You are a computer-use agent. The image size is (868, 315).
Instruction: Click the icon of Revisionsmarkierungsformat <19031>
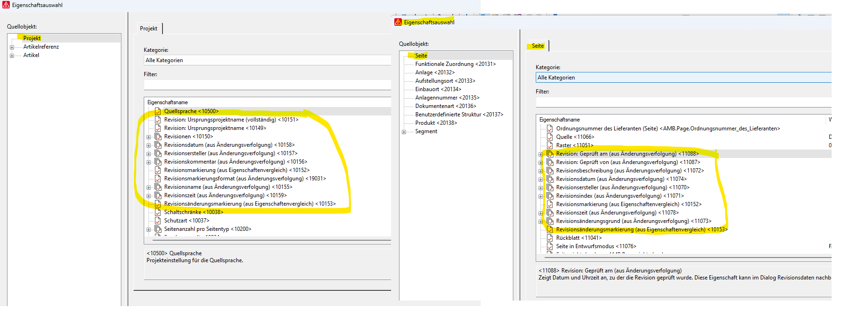point(158,179)
